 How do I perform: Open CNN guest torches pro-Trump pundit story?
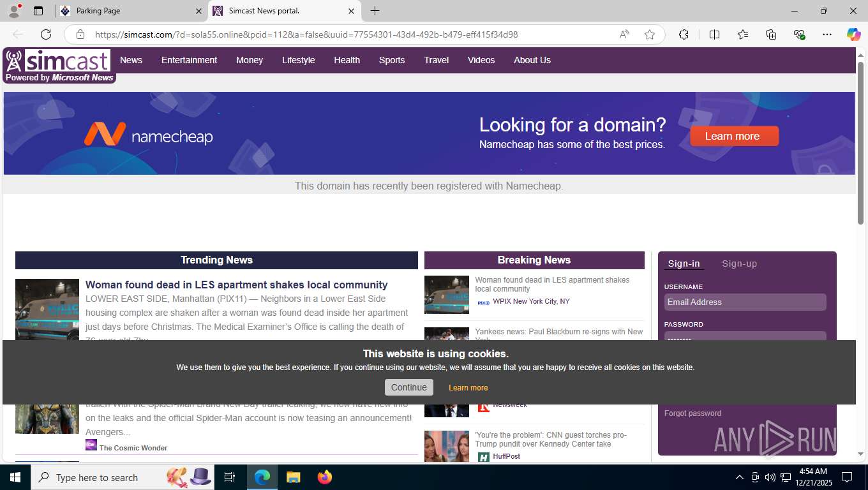[x=551, y=440]
